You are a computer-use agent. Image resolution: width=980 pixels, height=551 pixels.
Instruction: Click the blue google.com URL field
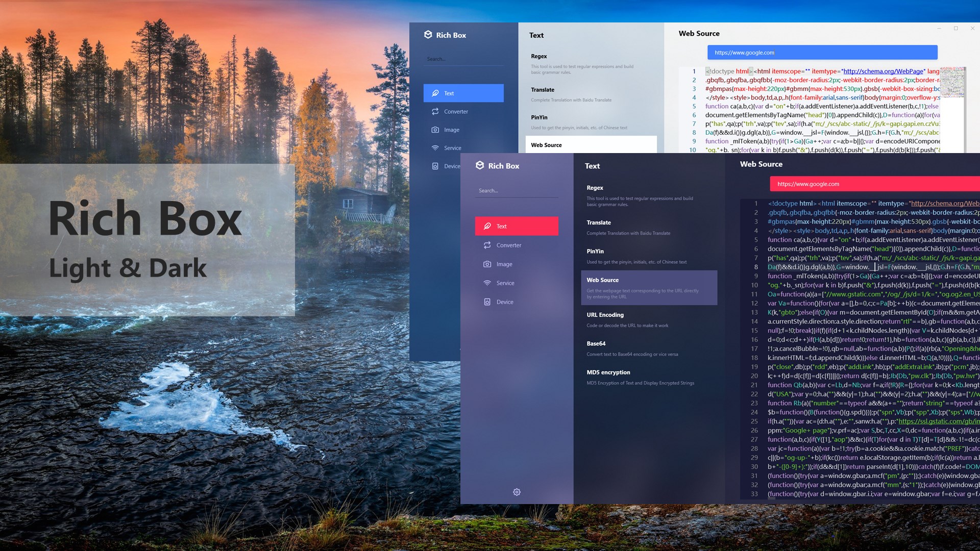822,52
